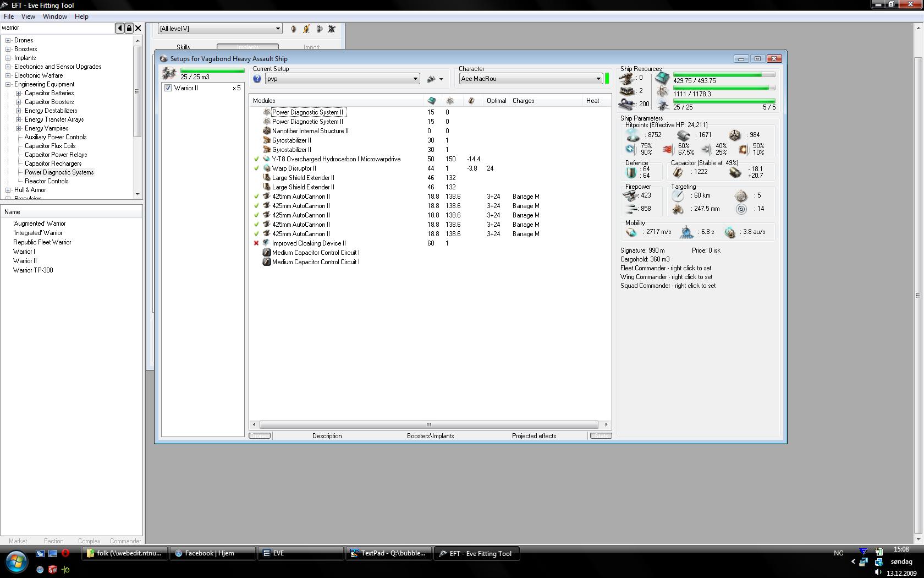Expand the Energy Vampires subcategory
Screen dimensions: 924x578
tap(19, 128)
